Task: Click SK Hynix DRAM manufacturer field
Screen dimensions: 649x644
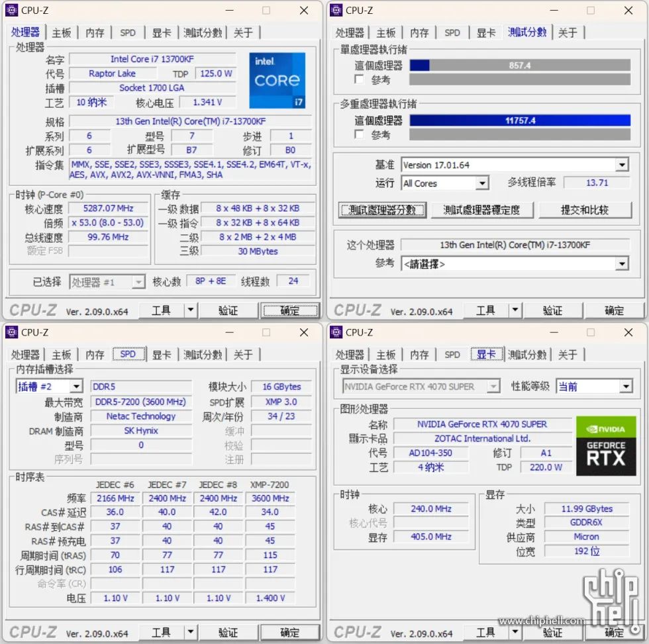Action: (x=140, y=431)
